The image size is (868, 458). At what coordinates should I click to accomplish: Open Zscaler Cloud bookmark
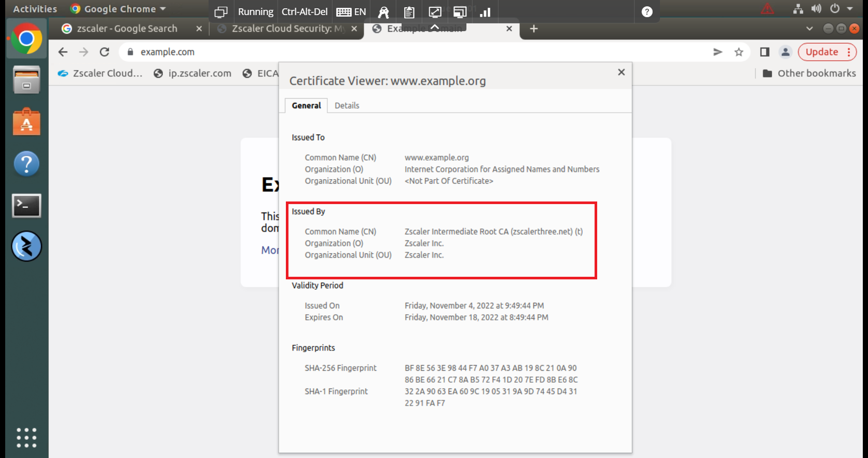(100, 73)
